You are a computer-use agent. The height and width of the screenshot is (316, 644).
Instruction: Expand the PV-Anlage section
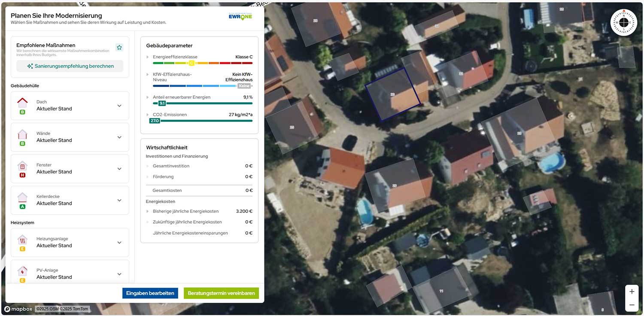tap(119, 274)
